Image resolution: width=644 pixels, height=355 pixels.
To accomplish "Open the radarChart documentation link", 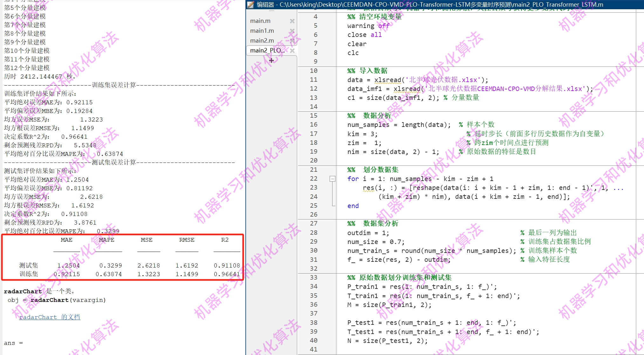I will pyautogui.click(x=50, y=317).
